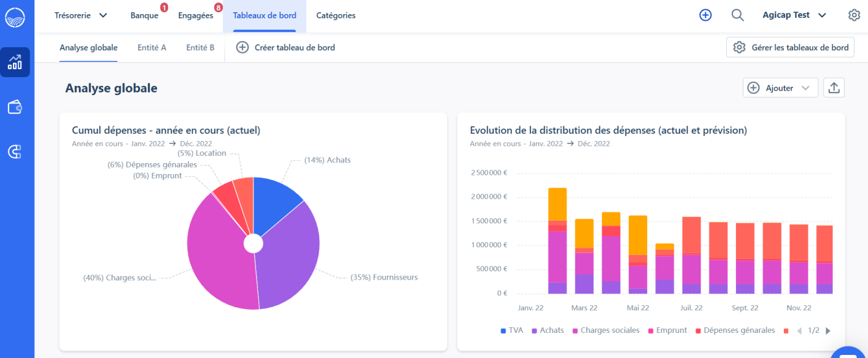Open the integrations plug sidebar icon
This screenshot has width=868, height=358.
[x=15, y=152]
